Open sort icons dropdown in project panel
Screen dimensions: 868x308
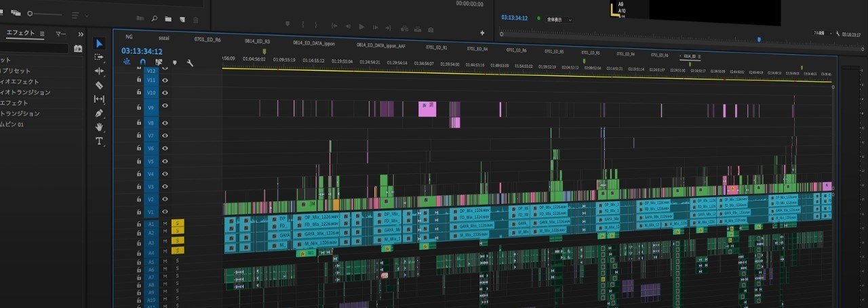coord(79,15)
